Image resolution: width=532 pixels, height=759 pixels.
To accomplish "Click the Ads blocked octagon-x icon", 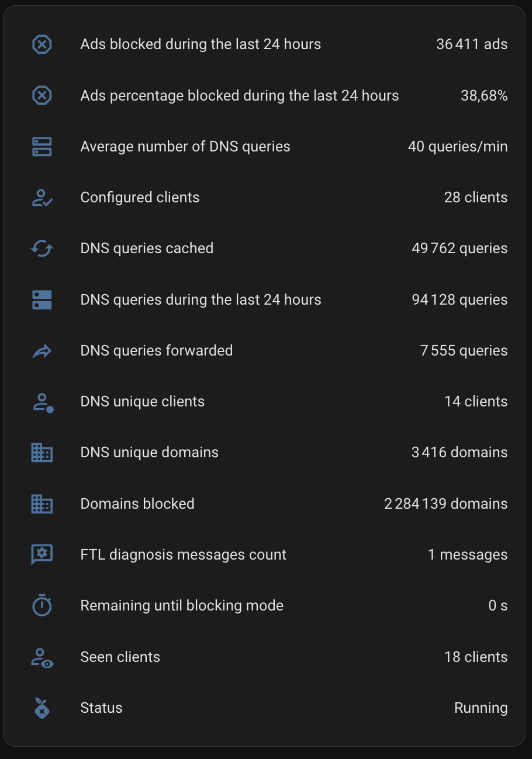I will point(42,44).
